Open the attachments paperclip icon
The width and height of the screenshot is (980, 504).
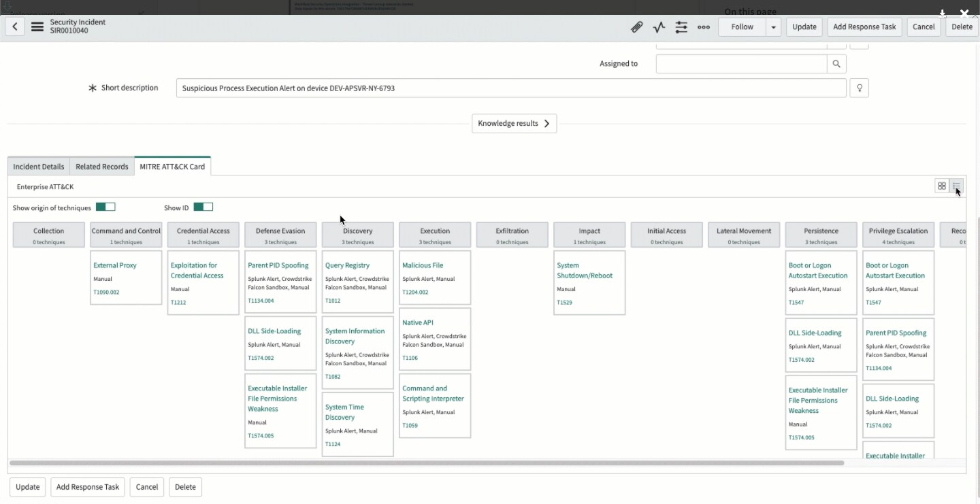(x=637, y=27)
